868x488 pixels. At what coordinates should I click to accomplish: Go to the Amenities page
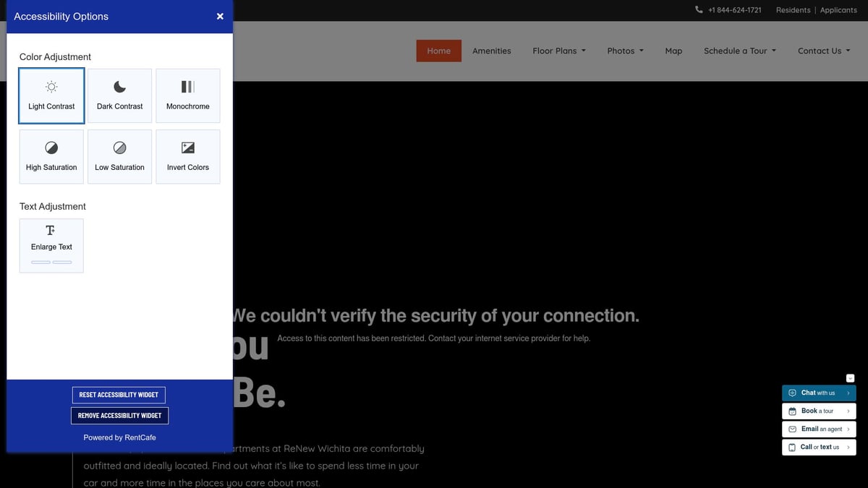[491, 51]
